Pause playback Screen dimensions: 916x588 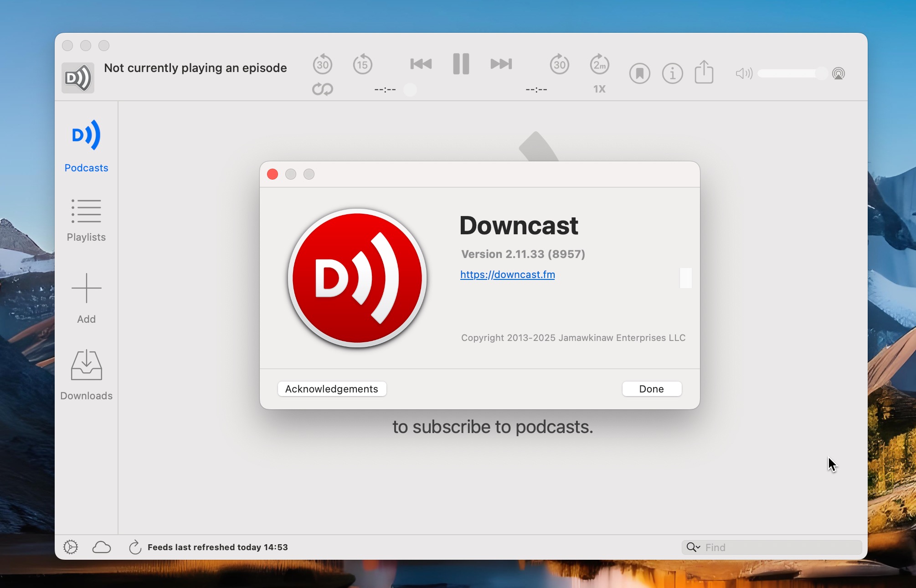click(461, 64)
